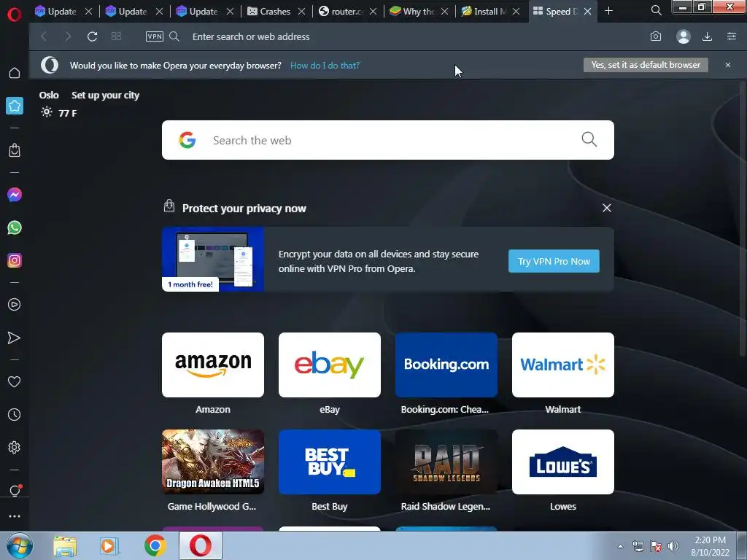Click the volume speaker tray icon

(x=673, y=546)
